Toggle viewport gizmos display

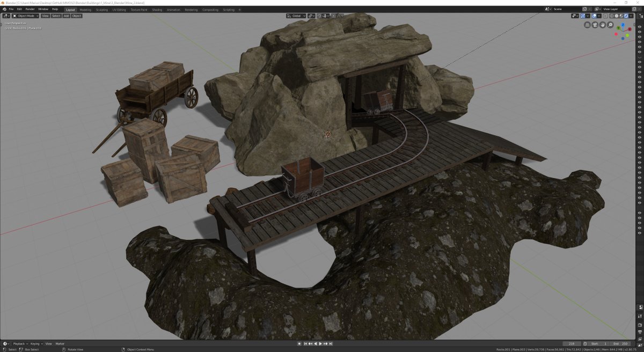tap(583, 16)
